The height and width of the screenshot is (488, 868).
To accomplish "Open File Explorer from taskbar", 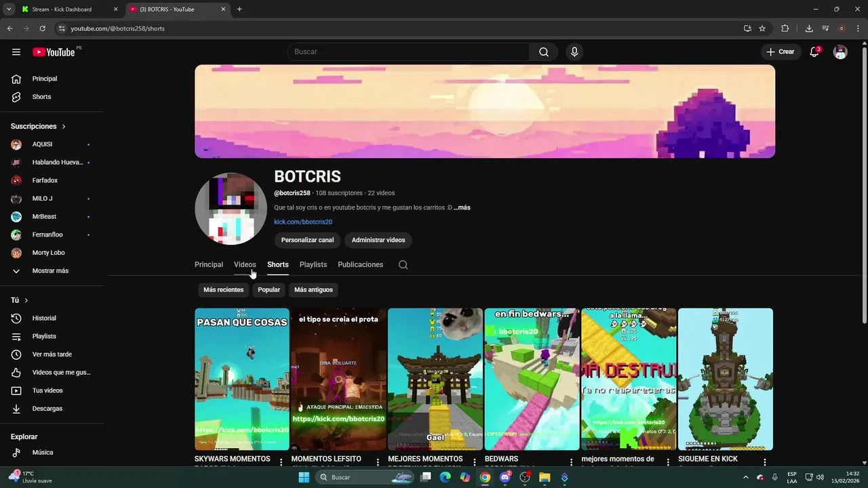I will tap(545, 477).
